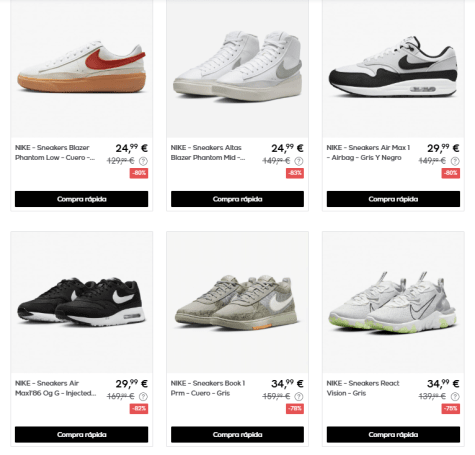Click price info icon for Air Max 1
Image resolution: width=475 pixels, height=455 pixels.
tap(455, 161)
